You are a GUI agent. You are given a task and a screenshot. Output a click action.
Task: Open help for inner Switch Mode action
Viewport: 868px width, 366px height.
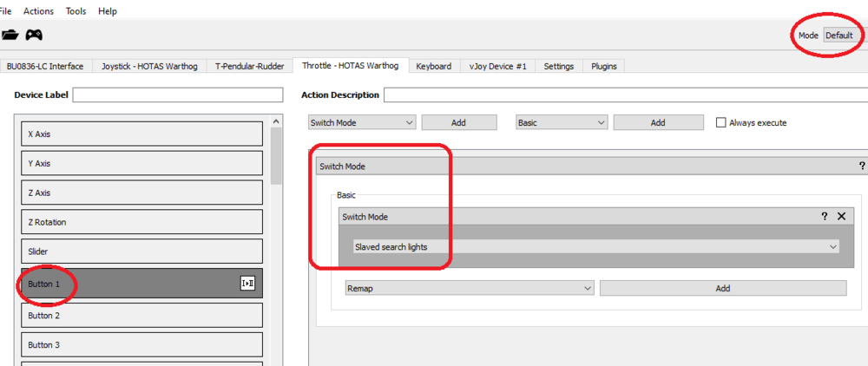point(825,217)
